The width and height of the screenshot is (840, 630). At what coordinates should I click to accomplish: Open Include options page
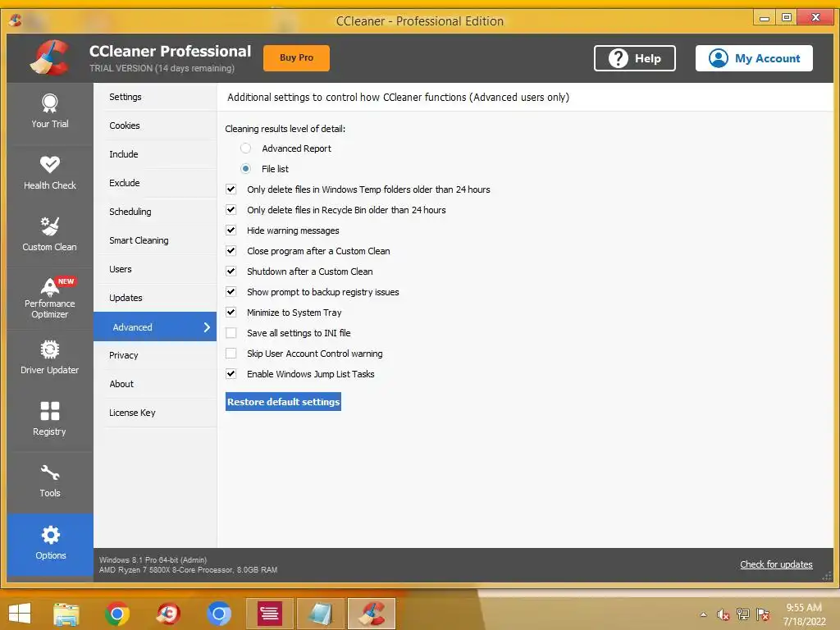(155, 154)
